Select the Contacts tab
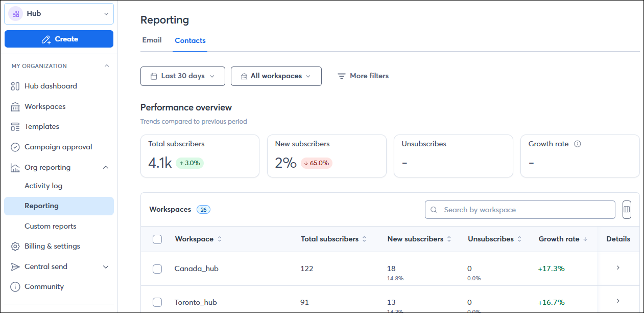644x313 pixels. coord(190,40)
